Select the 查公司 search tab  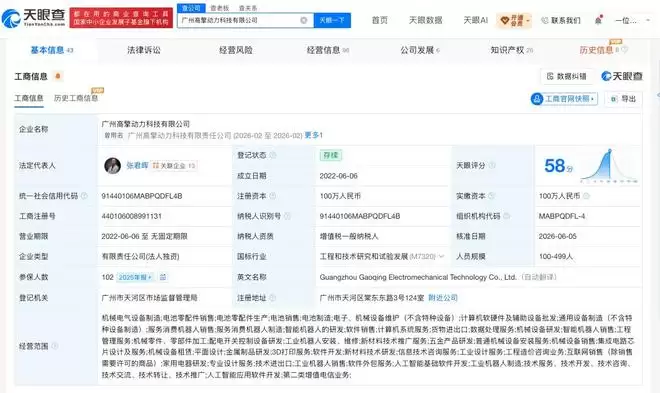click(x=191, y=8)
